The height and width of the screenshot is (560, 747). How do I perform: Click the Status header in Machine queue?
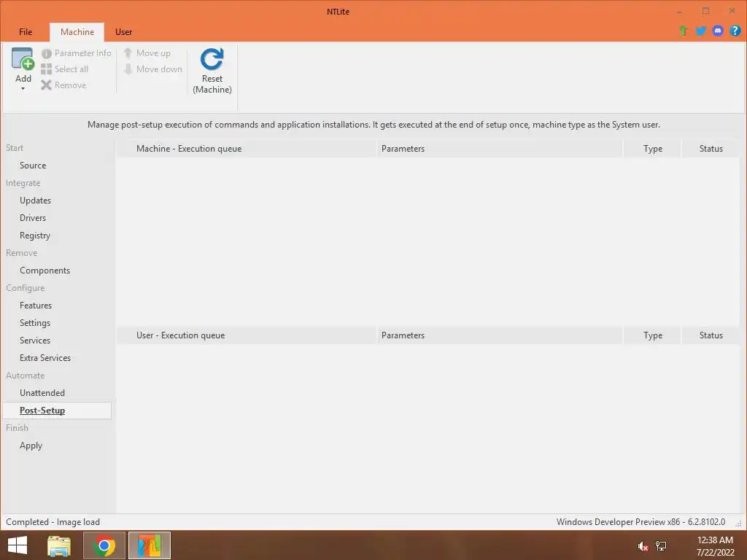point(711,149)
